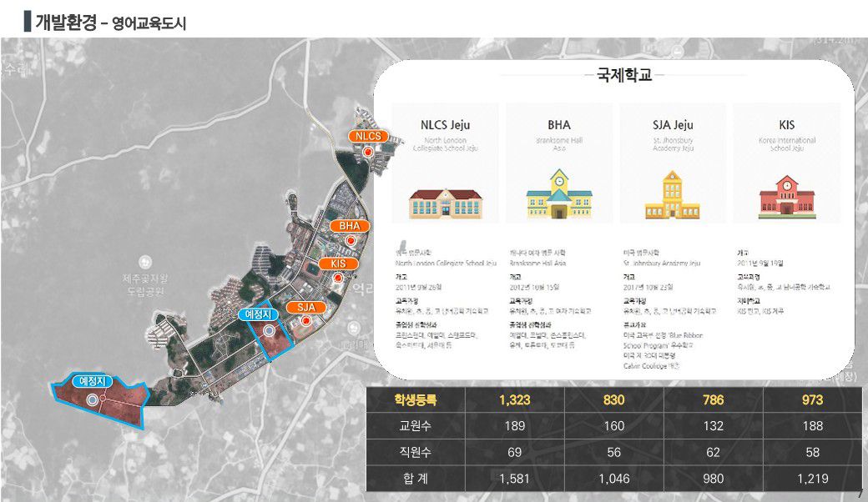Click the NLCS Jeju card heading
Screen dimensions: 868x502
click(445, 125)
